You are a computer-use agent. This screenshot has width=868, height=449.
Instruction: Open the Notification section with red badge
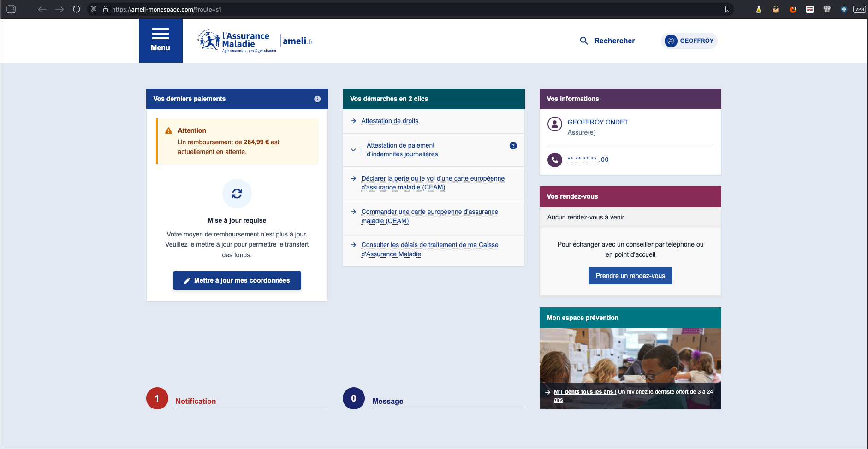[x=196, y=401]
